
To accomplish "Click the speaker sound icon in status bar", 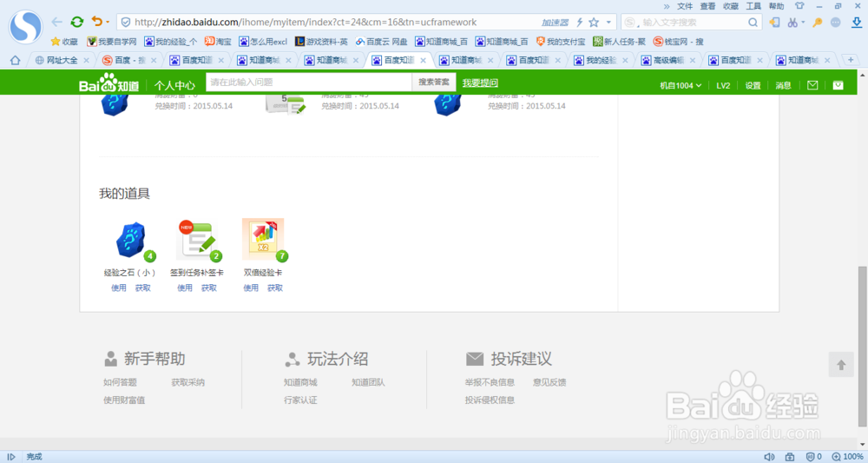I will click(x=769, y=457).
